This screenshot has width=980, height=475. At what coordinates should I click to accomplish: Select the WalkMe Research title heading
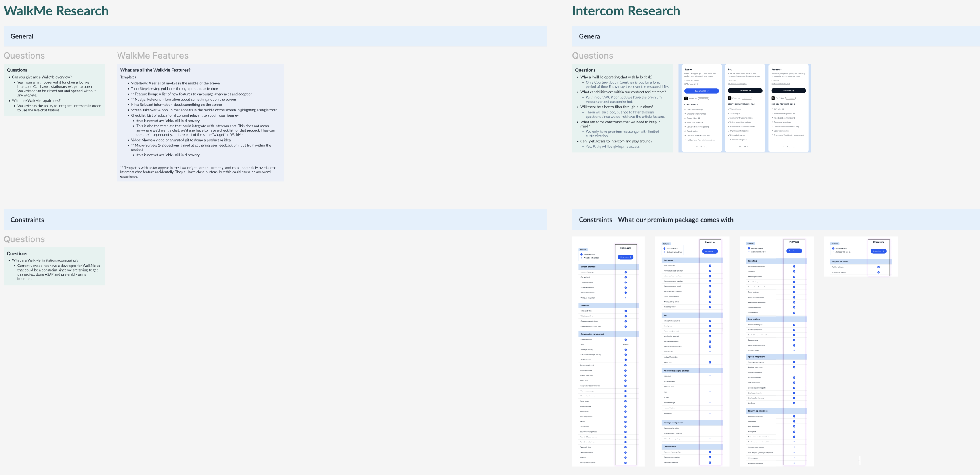(x=56, y=11)
